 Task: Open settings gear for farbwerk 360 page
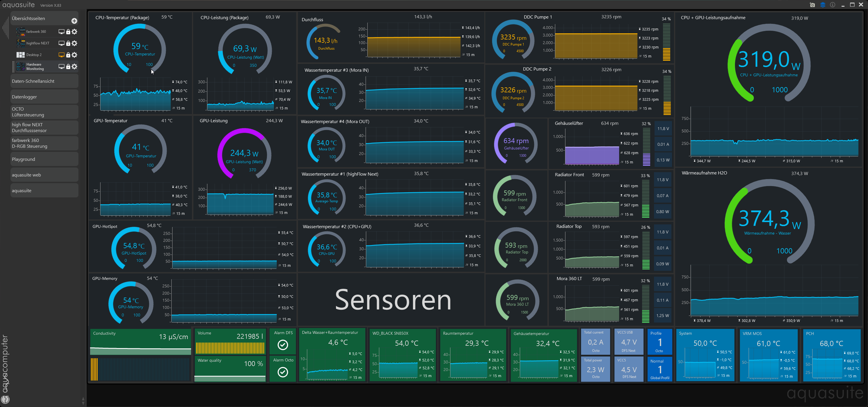tap(75, 32)
